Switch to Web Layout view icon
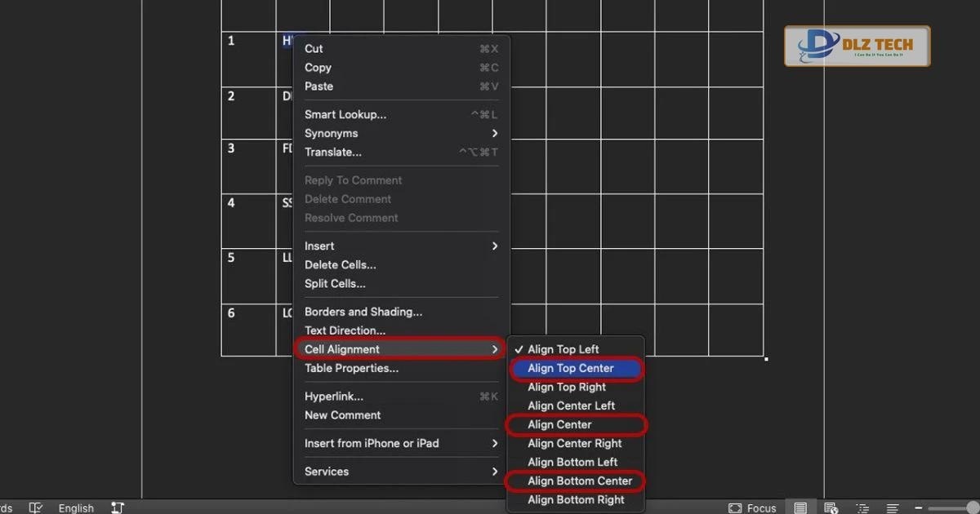Viewport: 980px width, 514px height. (831, 507)
